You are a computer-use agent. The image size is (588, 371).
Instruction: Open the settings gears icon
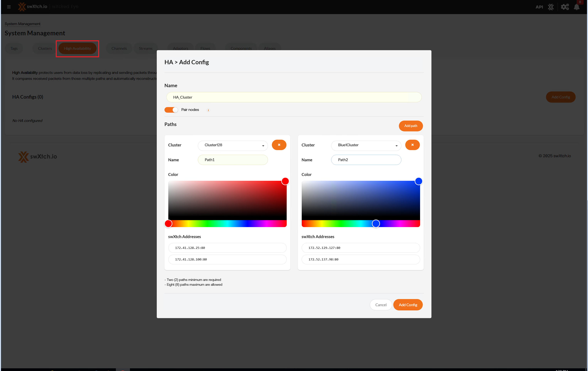pyautogui.click(x=564, y=7)
